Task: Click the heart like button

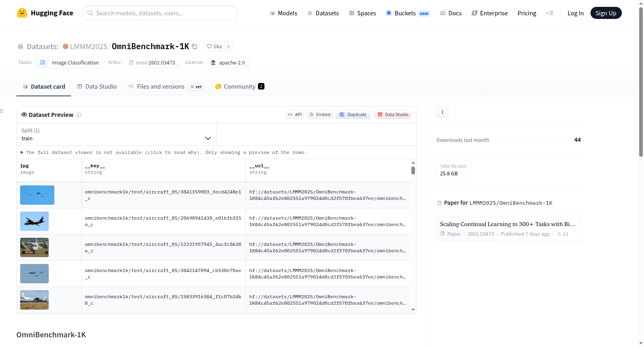Action: pos(214,46)
